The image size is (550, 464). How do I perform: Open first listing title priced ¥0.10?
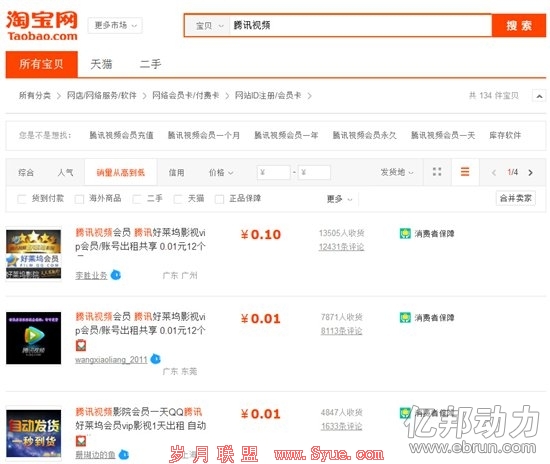[x=140, y=240]
